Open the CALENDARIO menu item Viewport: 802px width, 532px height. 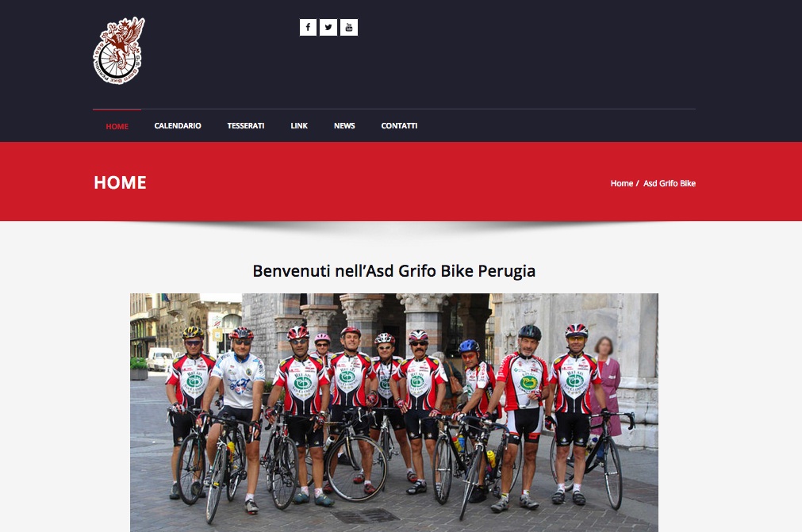[178, 126]
